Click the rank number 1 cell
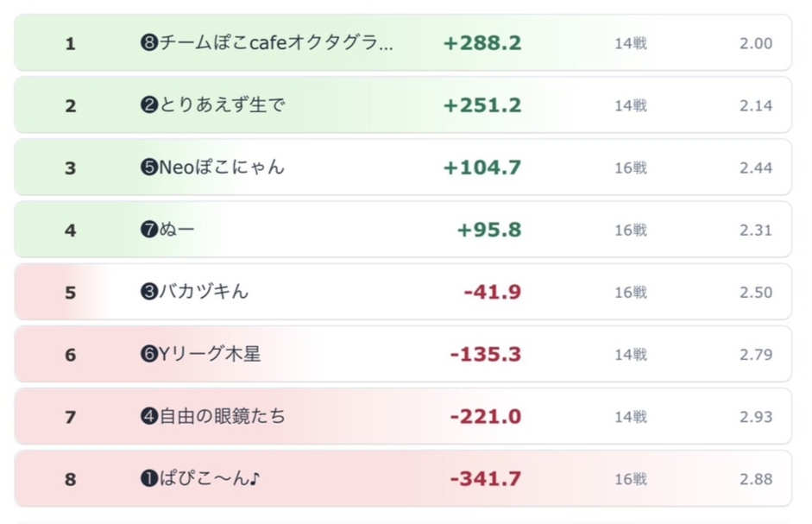Viewport: 812px width, 524px height. click(x=71, y=43)
